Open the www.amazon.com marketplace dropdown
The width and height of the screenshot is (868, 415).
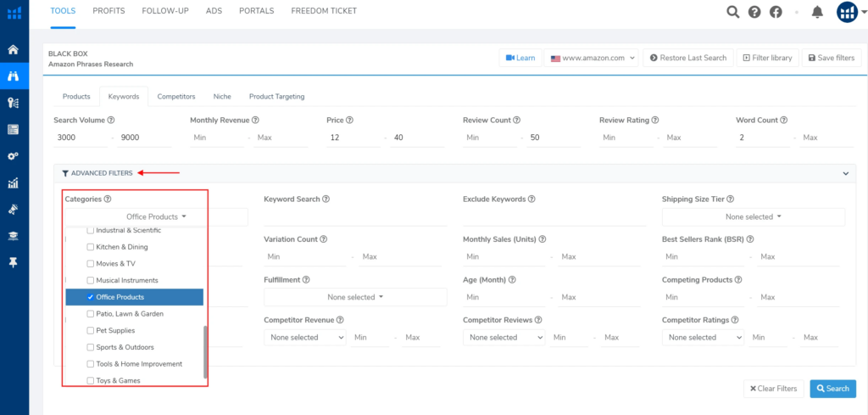[591, 58]
